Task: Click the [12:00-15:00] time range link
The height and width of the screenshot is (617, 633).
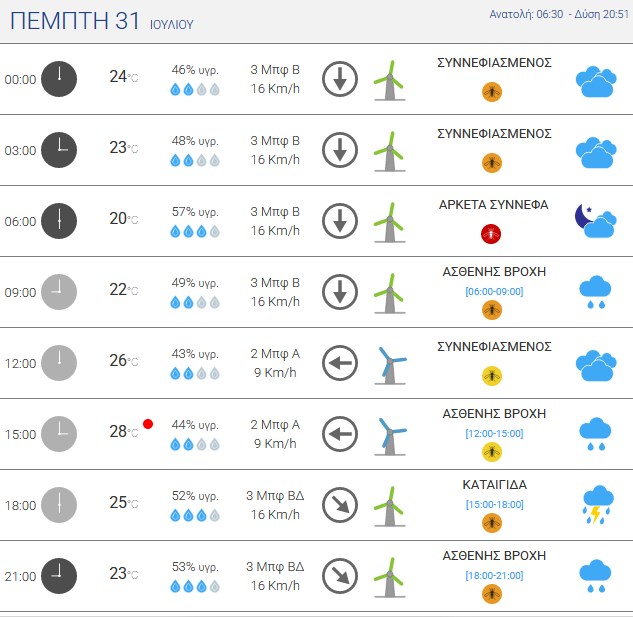Action: pyautogui.click(x=494, y=433)
